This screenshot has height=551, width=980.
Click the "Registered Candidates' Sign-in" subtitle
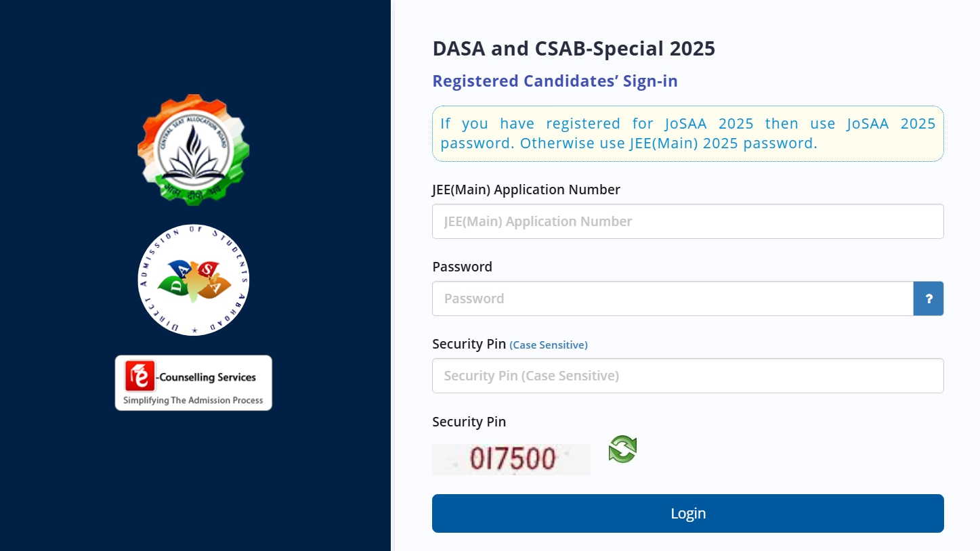555,81
